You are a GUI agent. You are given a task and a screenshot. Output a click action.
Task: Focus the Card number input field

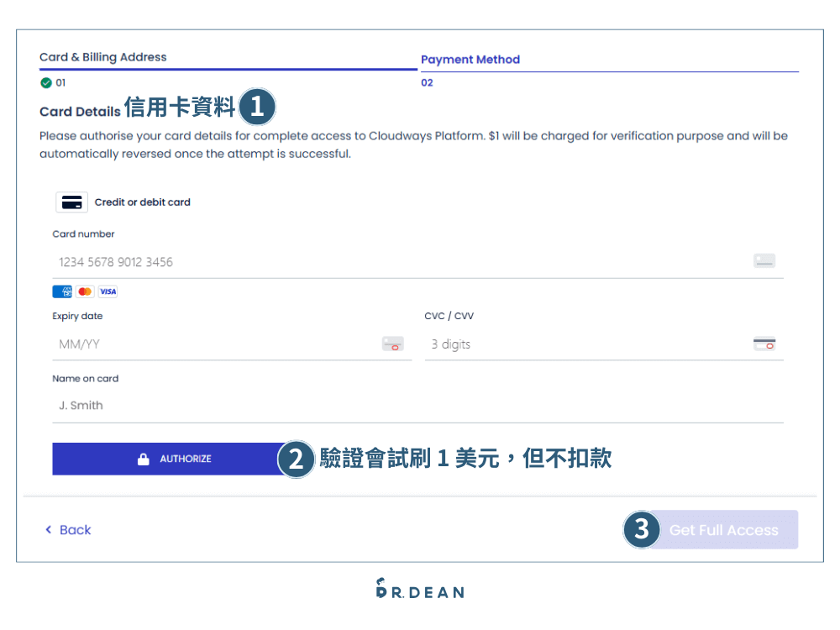click(417, 262)
